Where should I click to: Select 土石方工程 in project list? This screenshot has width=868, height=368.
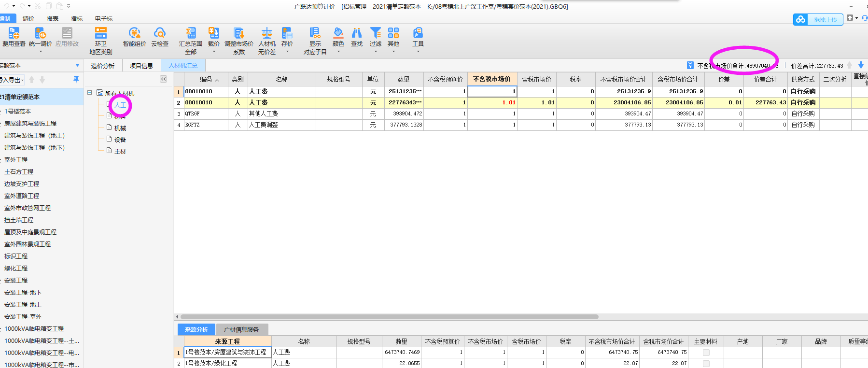coord(19,171)
